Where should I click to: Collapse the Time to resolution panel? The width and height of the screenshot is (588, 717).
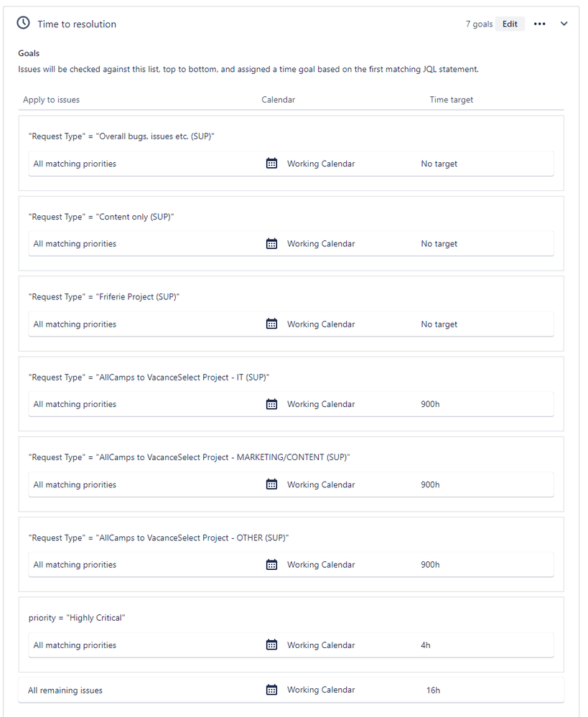pos(564,23)
